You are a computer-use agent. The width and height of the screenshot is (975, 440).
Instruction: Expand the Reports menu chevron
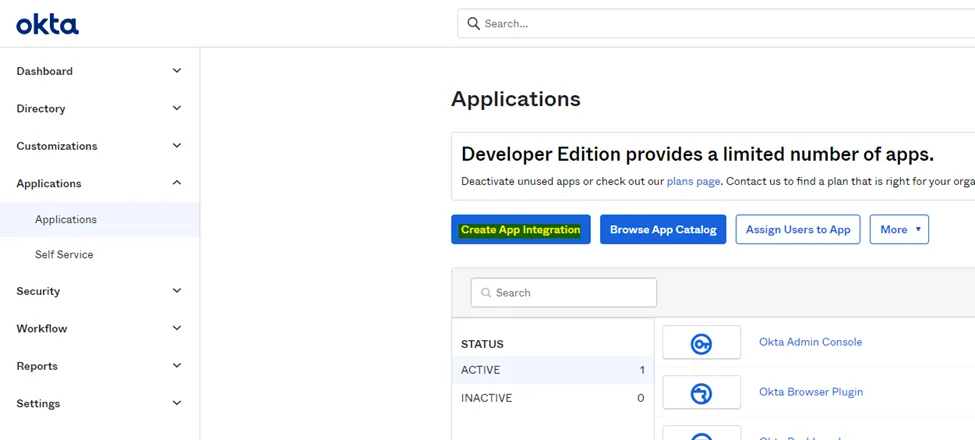177,365
